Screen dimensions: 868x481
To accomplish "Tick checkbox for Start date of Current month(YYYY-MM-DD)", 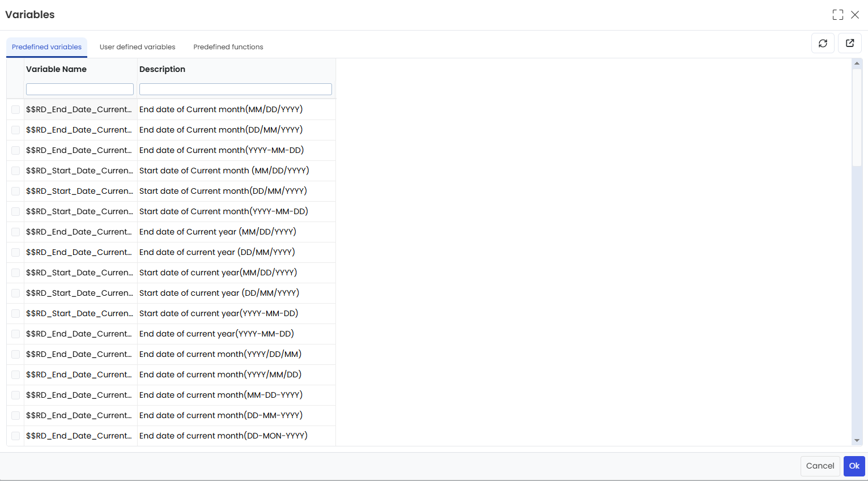I will 15,211.
